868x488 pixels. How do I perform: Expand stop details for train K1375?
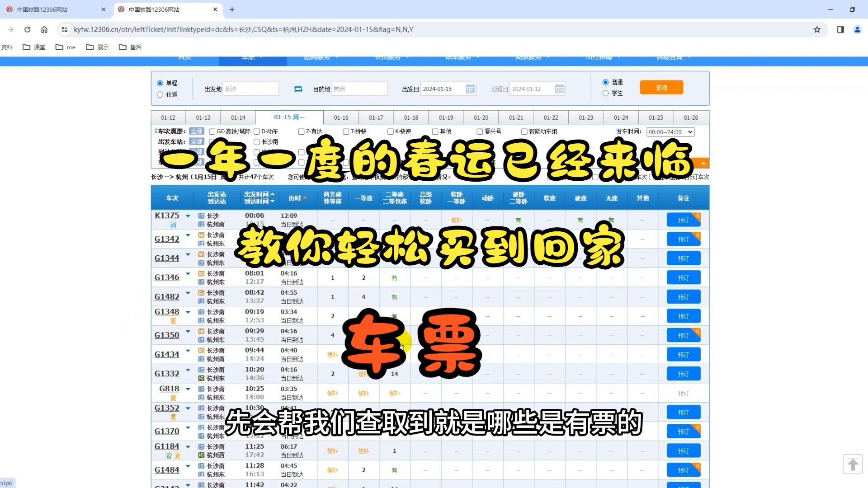[x=188, y=216]
